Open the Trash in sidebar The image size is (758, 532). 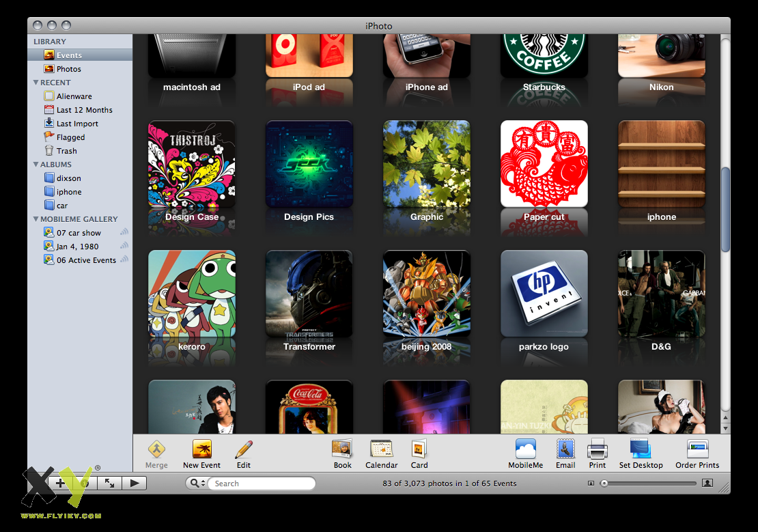coord(80,151)
